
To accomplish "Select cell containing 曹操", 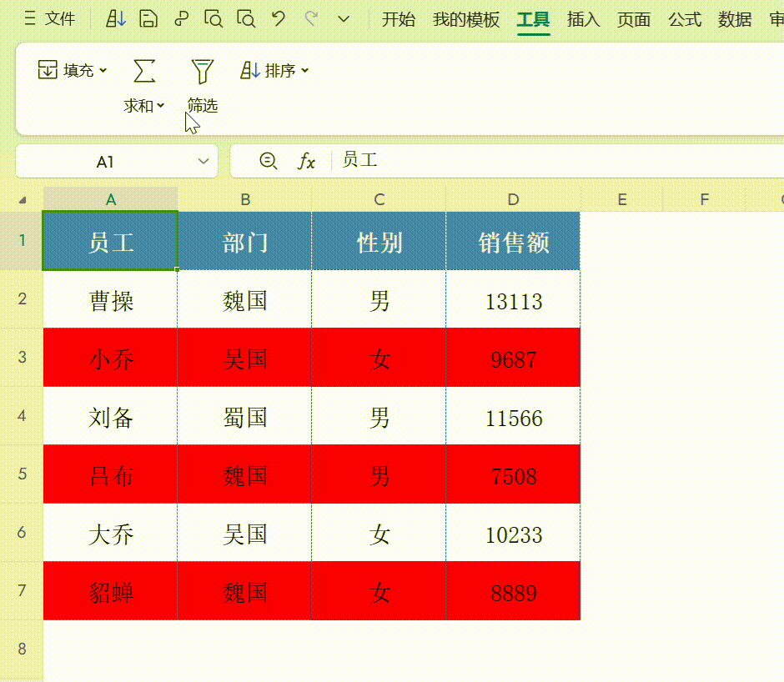I will point(110,299).
